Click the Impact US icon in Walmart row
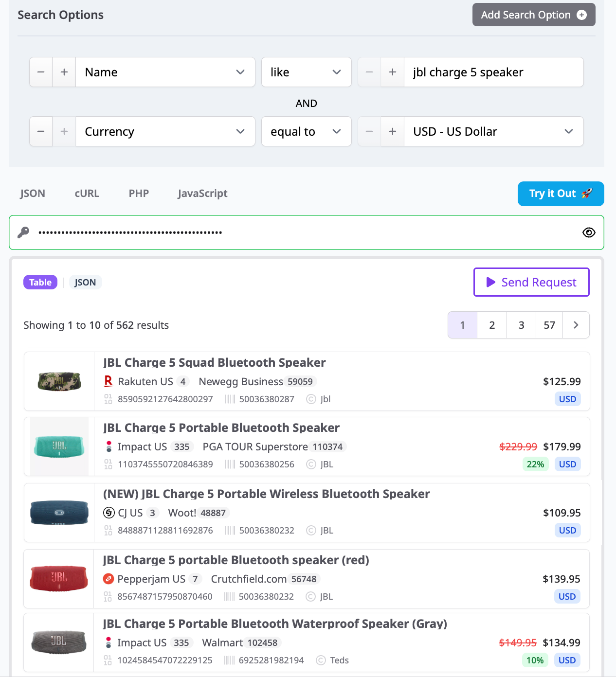This screenshot has height=677, width=616. (109, 642)
